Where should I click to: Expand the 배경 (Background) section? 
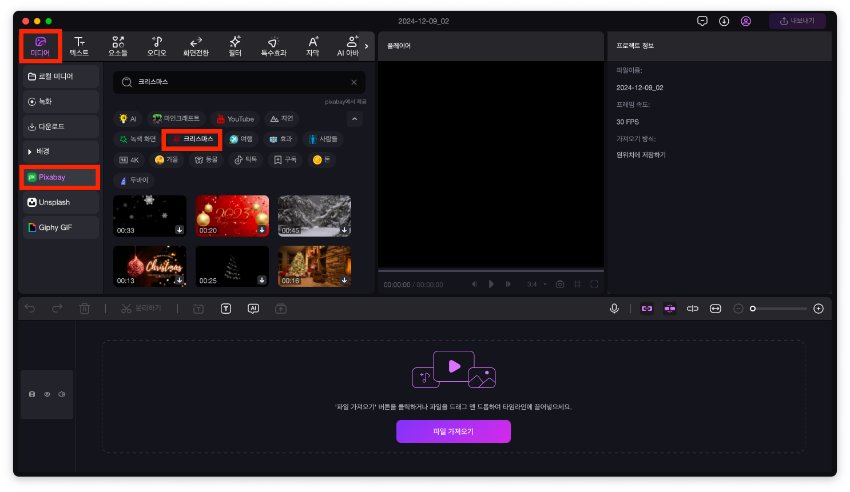pyautogui.click(x=60, y=151)
